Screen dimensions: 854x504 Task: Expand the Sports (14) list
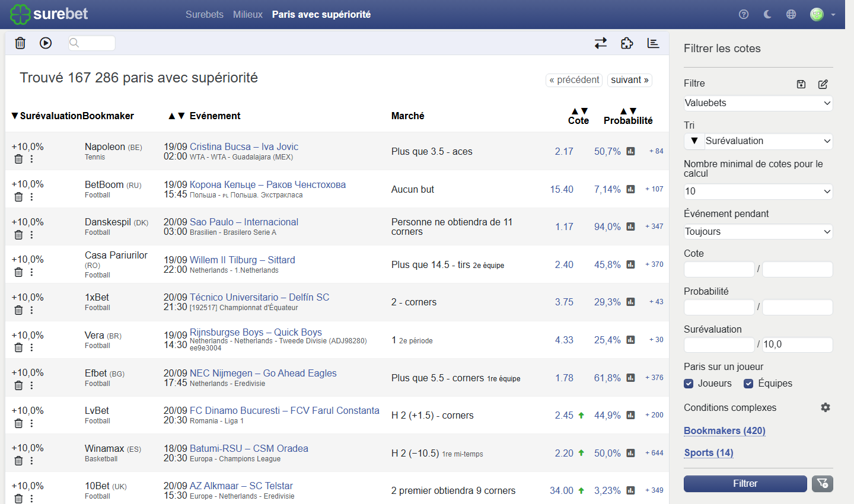[x=709, y=452]
